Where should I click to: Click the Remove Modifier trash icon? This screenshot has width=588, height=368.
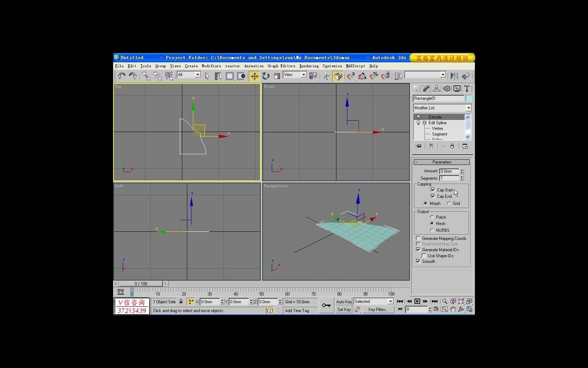452,146
